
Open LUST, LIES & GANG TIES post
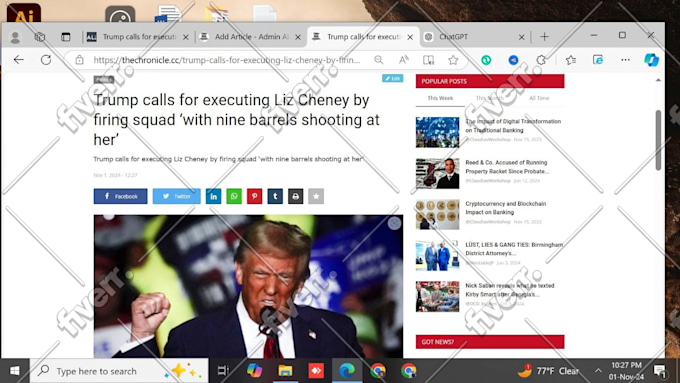[x=514, y=249]
